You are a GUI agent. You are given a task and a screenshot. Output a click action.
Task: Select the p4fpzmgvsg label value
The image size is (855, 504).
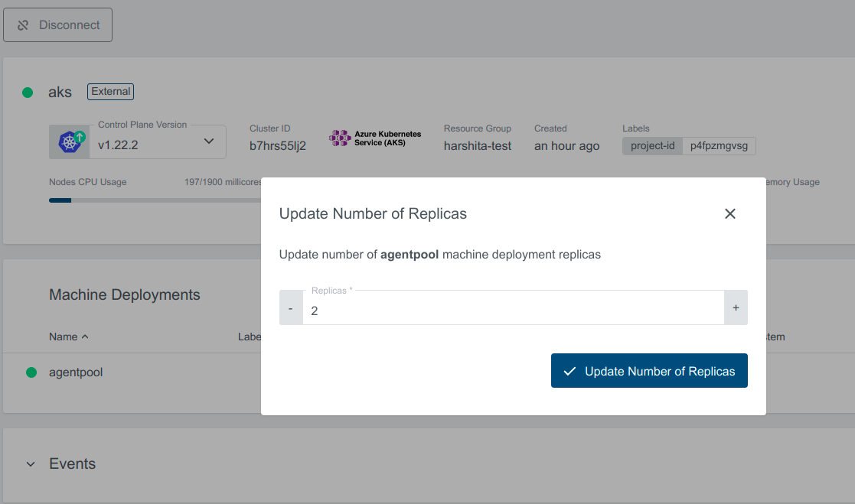pos(719,145)
